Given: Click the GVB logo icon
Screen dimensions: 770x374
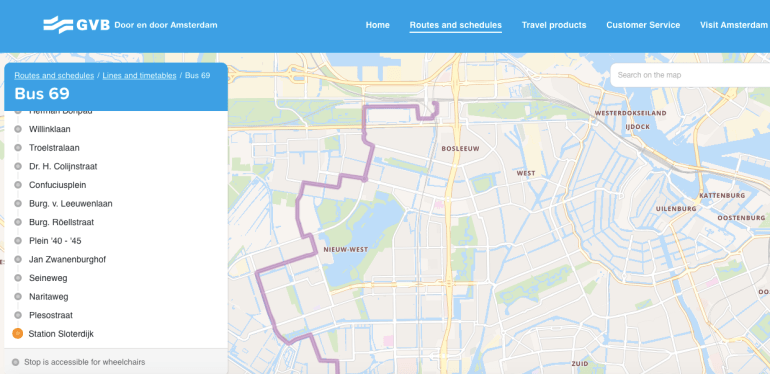Looking at the screenshot, I should coord(58,25).
